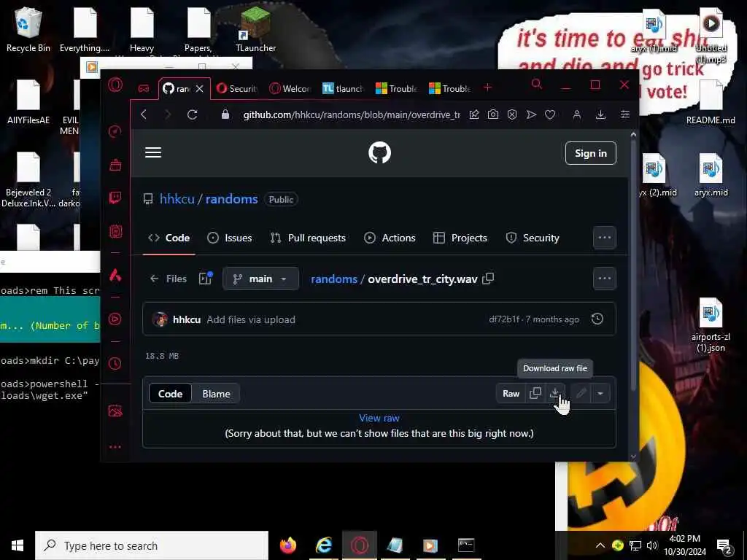Close the active GitHub browser tab

[x=200, y=88]
